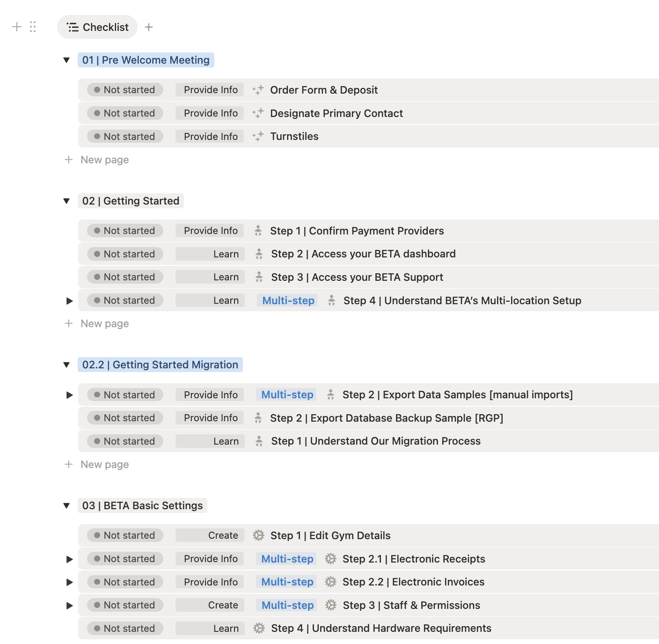Select the Checklist view tab
Viewport: 659px width, 644px height.
pos(97,27)
